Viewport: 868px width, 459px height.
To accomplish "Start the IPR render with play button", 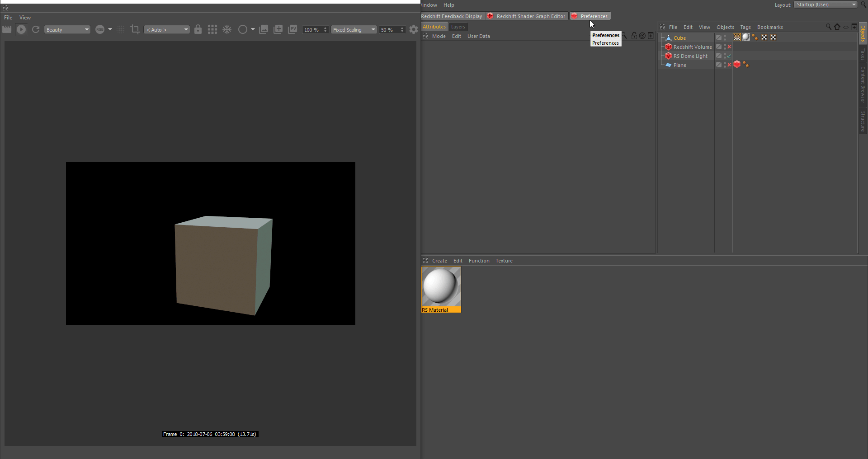I will point(21,29).
